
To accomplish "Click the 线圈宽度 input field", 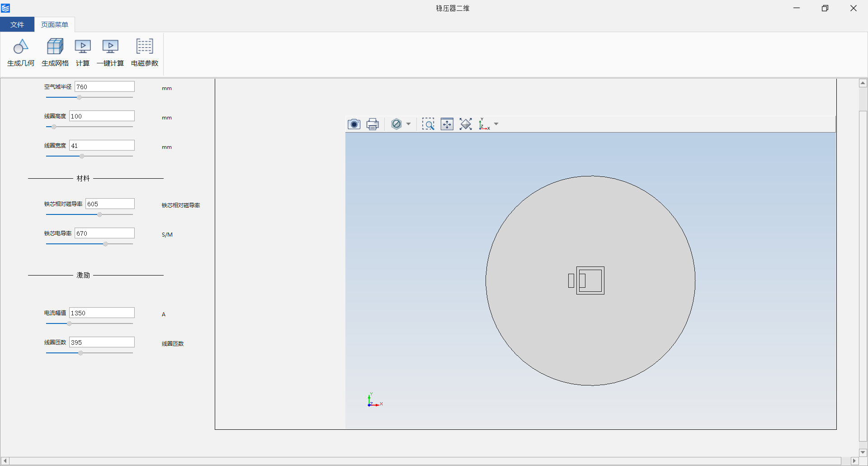I will click(x=102, y=145).
